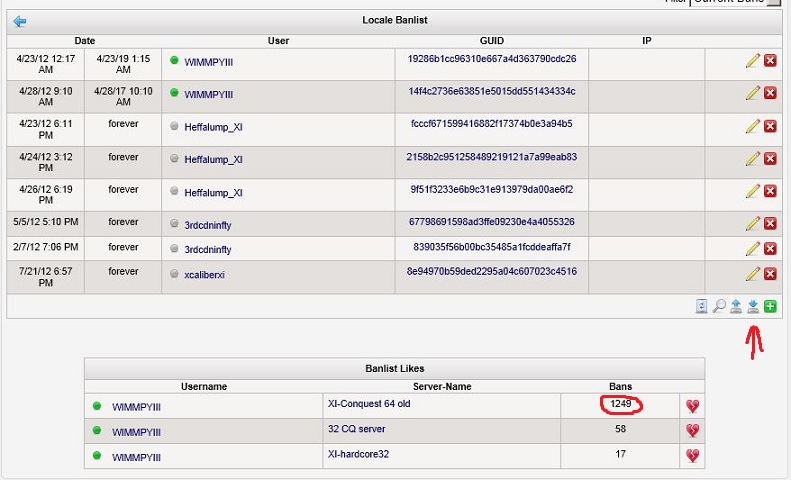Screen dimensions: 791x480
Task: Click broken heart for 32 CQ server
Action: [691, 431]
